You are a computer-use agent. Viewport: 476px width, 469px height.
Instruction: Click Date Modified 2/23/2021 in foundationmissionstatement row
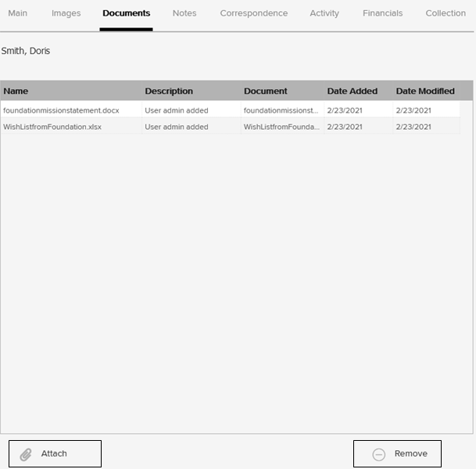(x=427, y=110)
